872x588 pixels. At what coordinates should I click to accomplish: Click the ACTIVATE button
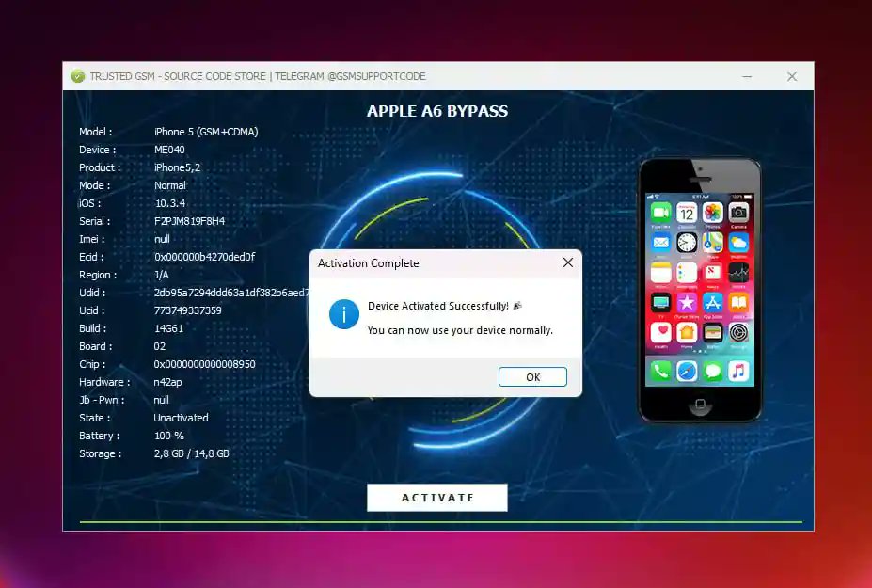click(x=437, y=498)
